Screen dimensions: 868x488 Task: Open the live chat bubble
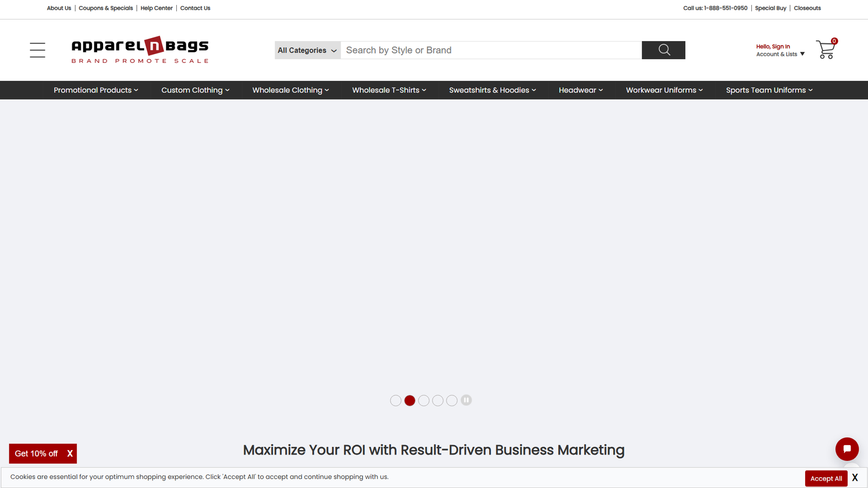(846, 449)
